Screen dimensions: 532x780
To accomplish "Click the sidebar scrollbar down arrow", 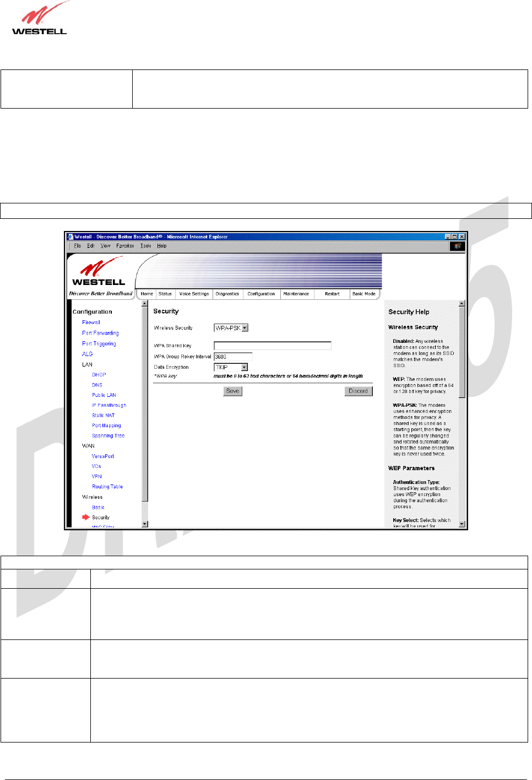I will point(145,524).
